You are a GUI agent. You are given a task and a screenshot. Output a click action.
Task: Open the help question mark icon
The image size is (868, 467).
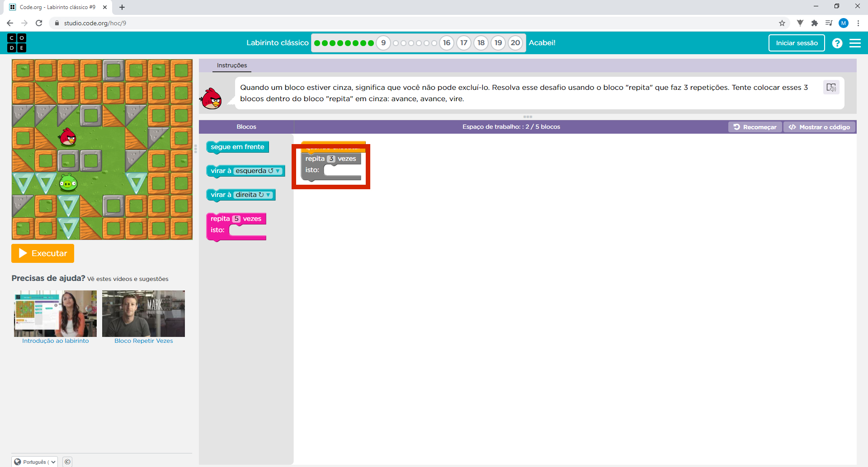point(837,43)
